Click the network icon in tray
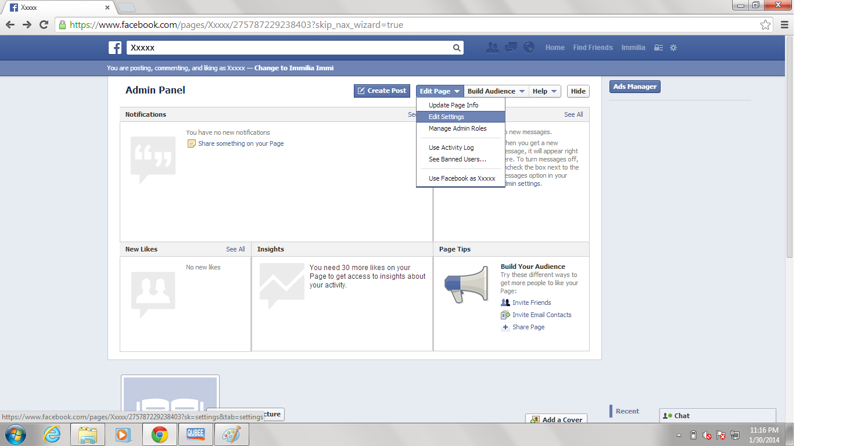Viewport: 868px width, 446px height. [735, 435]
